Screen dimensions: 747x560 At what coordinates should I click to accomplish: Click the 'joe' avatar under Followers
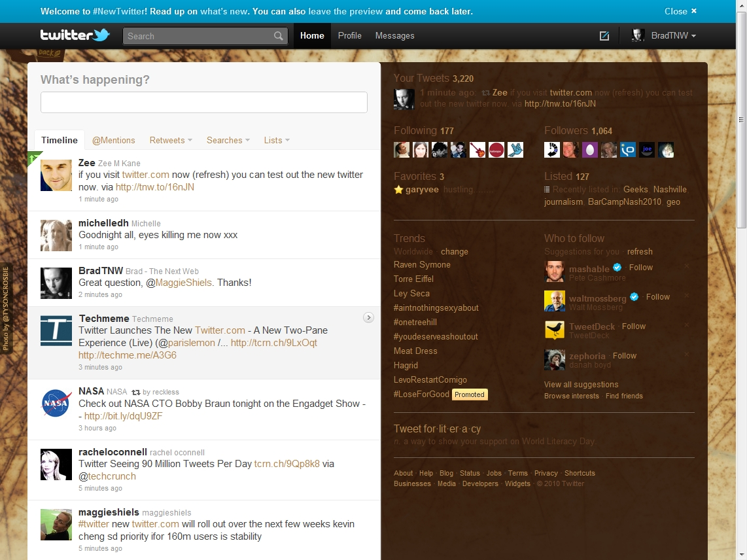coord(647,150)
